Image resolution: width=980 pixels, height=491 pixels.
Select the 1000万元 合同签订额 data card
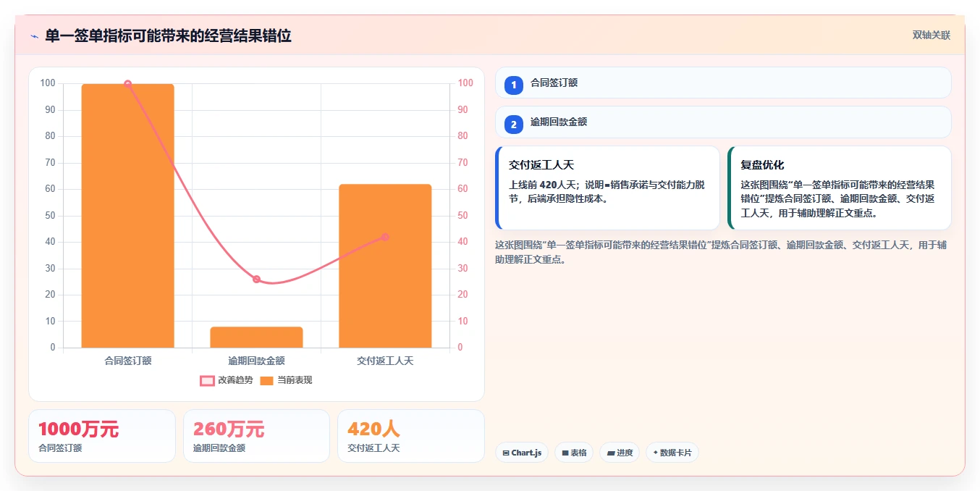click(x=102, y=436)
